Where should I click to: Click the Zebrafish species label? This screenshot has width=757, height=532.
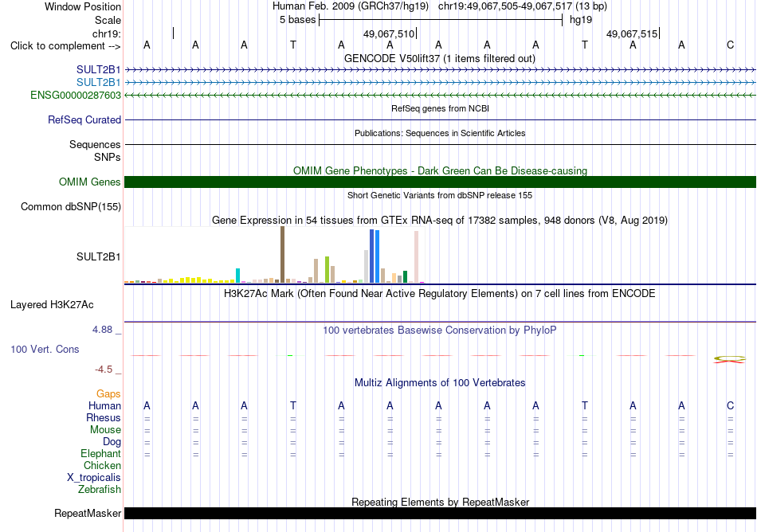(x=100, y=489)
